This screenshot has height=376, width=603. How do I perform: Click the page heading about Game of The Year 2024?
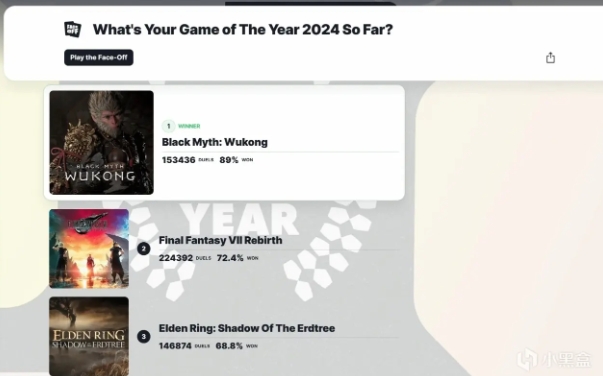tap(243, 30)
